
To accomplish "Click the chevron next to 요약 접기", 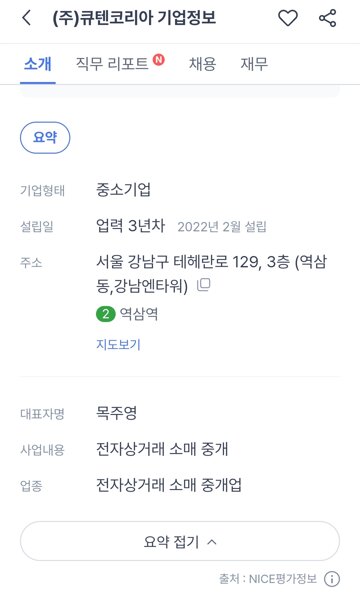I will pos(212,542).
